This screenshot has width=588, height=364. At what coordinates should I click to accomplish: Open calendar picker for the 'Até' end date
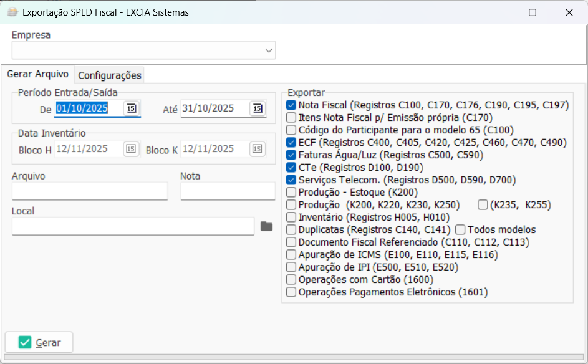(257, 108)
